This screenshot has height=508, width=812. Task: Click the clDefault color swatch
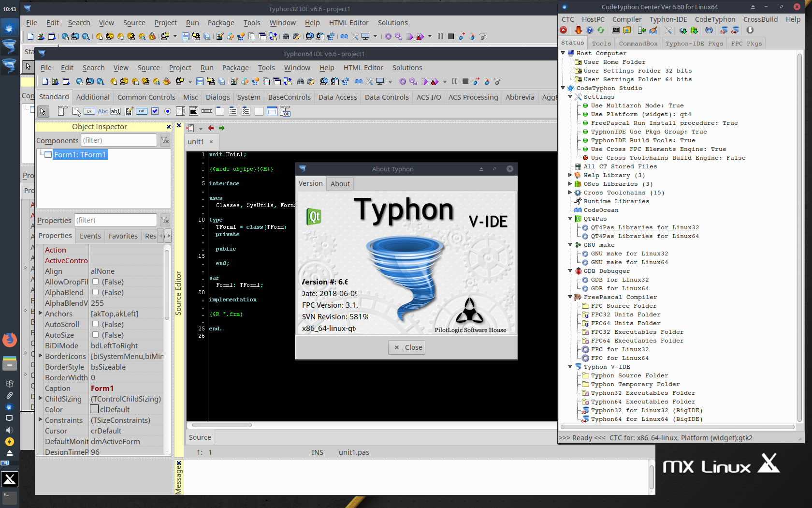click(94, 409)
